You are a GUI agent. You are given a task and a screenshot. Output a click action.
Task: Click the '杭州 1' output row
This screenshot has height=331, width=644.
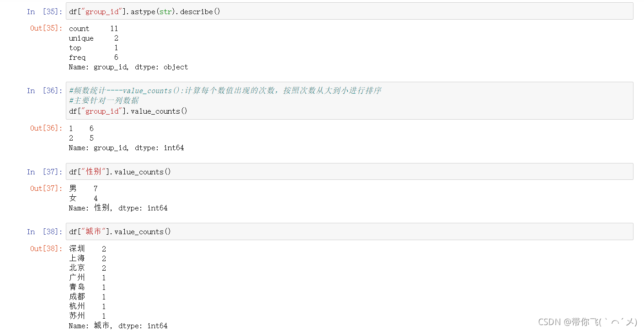88,306
